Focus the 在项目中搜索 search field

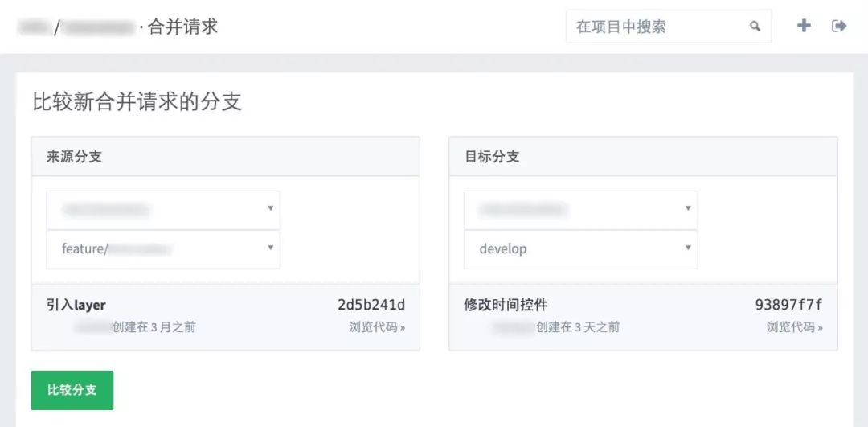point(659,27)
